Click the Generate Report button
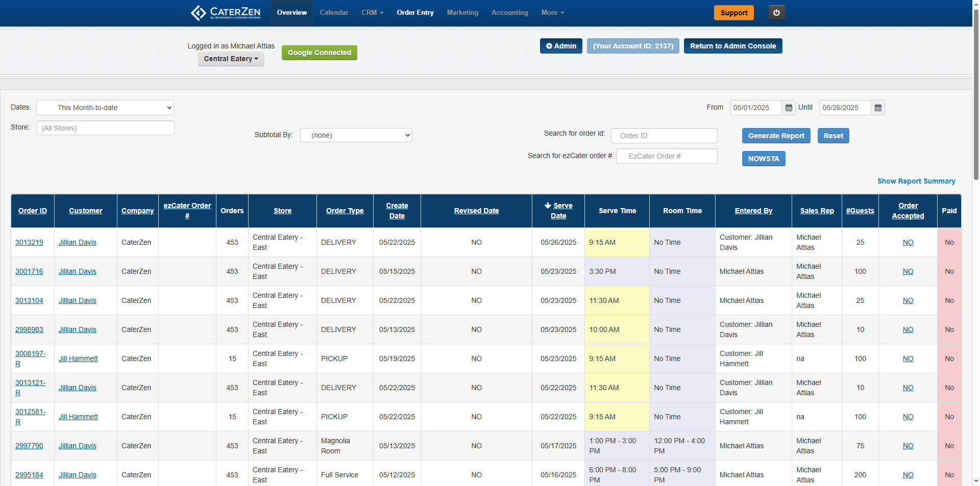 pos(776,136)
